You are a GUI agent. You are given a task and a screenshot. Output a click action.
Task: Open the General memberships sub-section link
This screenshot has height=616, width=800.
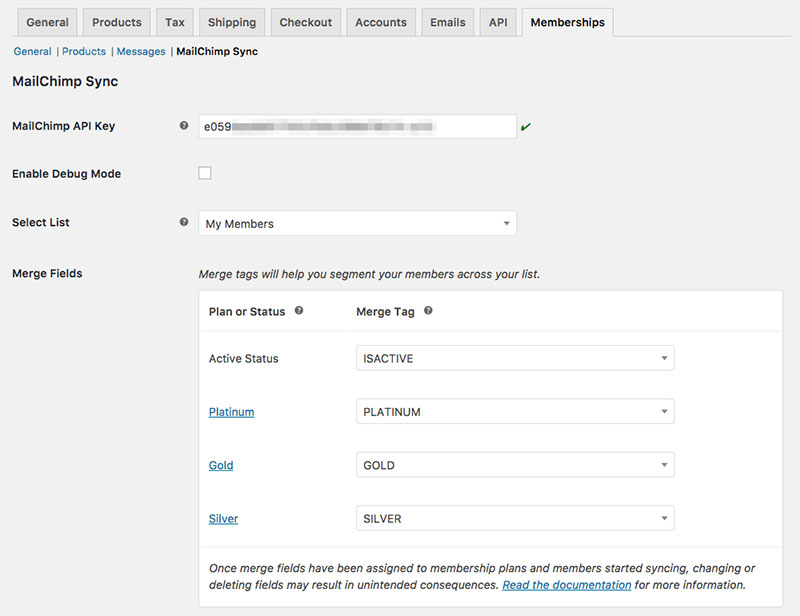[33, 52]
